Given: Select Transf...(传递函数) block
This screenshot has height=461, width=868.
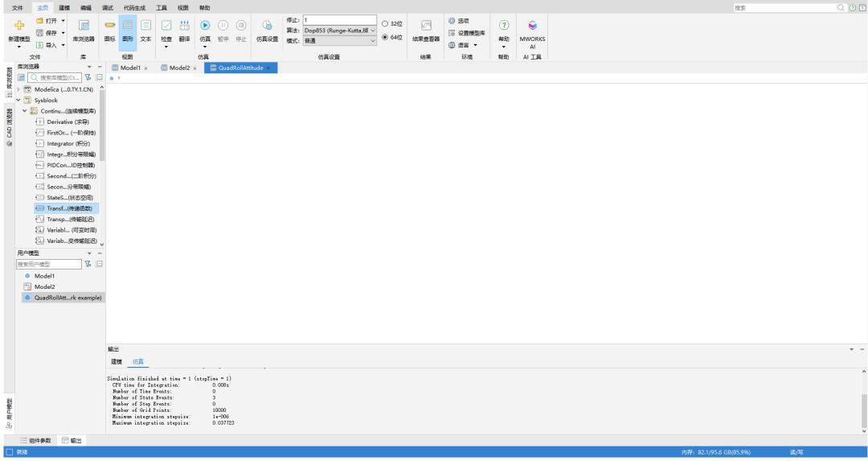Looking at the screenshot, I should point(67,208).
